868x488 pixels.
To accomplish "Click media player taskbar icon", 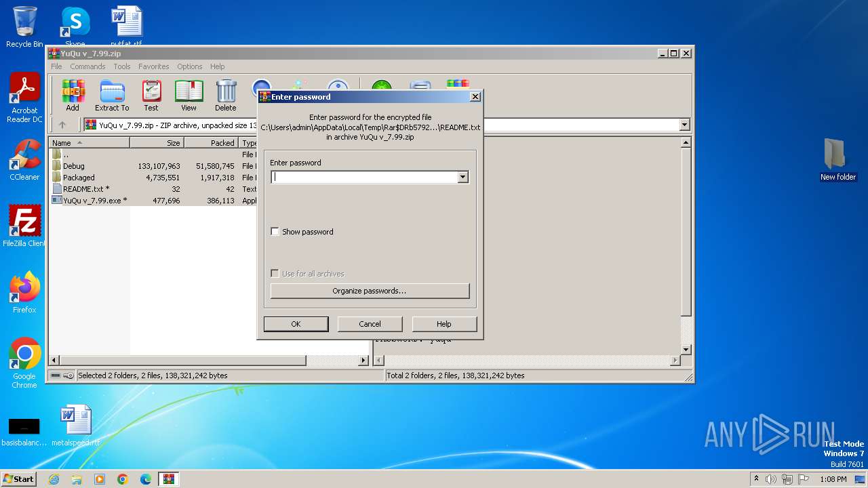I will coord(100,479).
